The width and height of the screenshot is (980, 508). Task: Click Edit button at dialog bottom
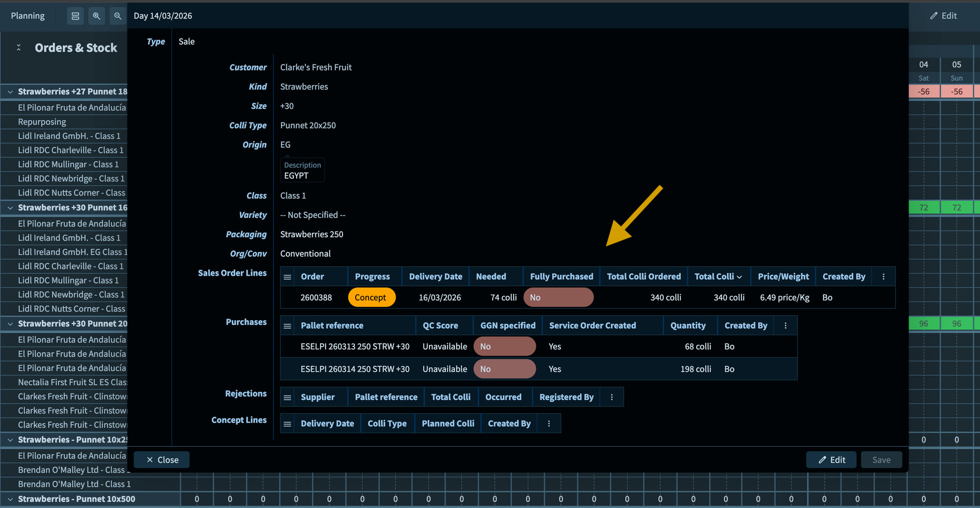[x=831, y=460]
